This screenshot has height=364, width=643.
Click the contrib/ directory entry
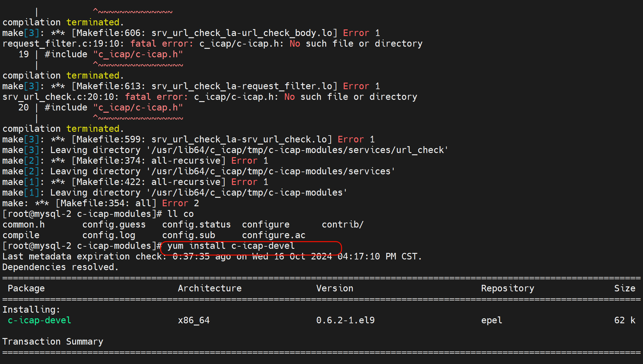coord(342,225)
